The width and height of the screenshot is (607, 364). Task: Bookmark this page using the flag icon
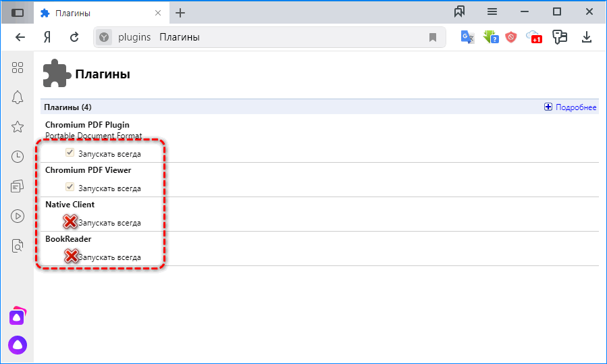(x=433, y=37)
